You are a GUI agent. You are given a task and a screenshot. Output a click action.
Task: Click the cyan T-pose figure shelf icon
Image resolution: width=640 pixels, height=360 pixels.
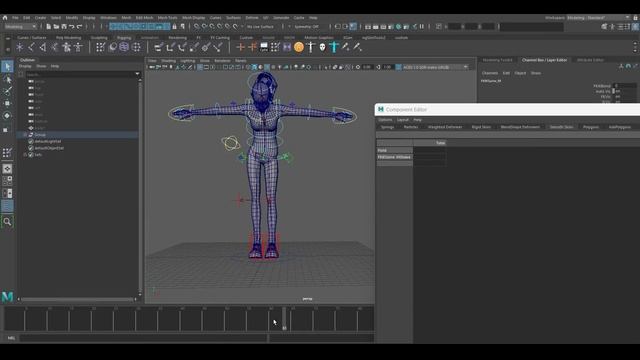click(x=334, y=47)
